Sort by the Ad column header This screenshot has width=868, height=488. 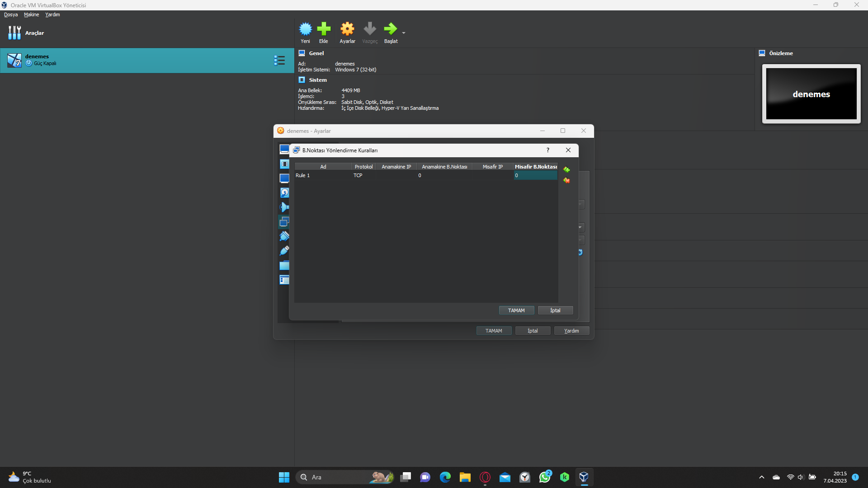[x=323, y=167]
